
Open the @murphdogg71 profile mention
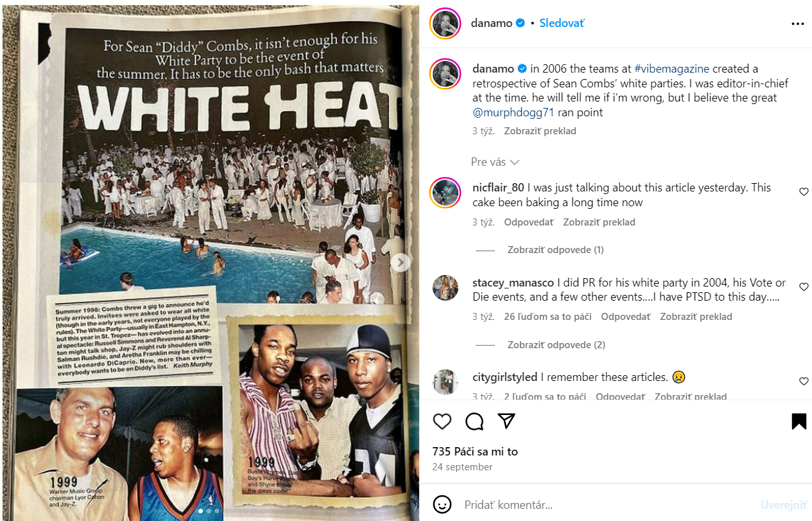(x=513, y=112)
